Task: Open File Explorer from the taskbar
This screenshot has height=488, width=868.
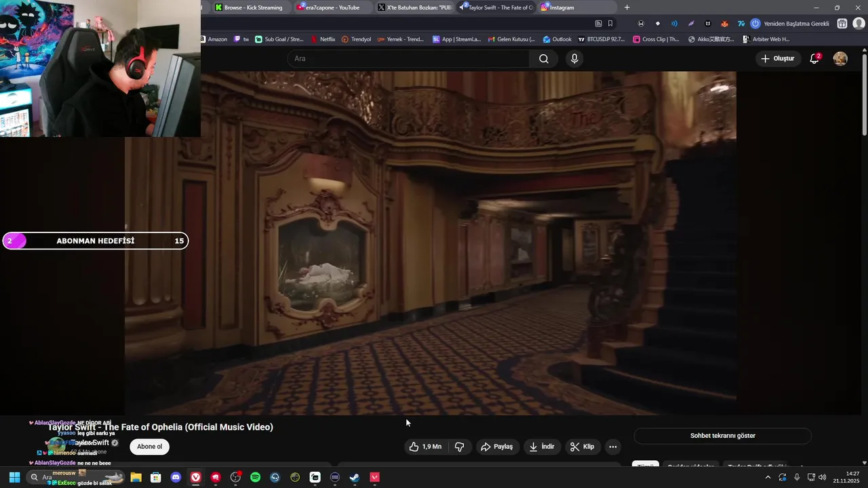Action: pyautogui.click(x=136, y=477)
